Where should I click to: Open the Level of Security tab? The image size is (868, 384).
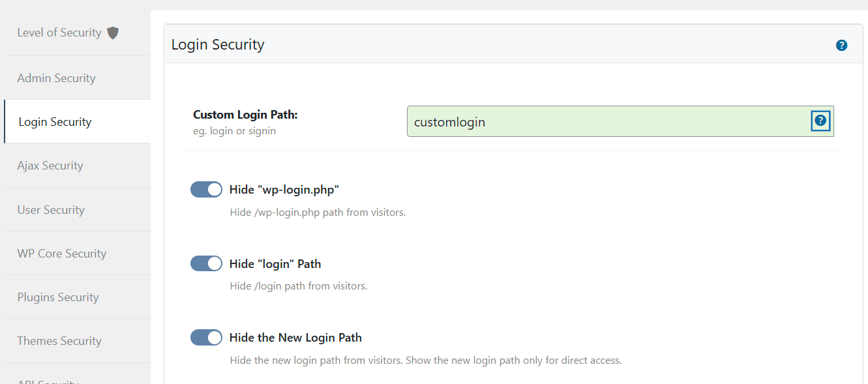tap(59, 33)
